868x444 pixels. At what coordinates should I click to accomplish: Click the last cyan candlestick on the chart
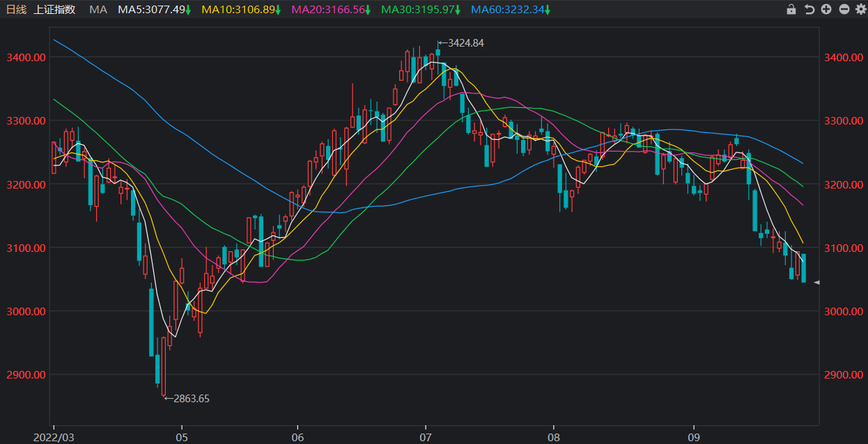[803, 268]
